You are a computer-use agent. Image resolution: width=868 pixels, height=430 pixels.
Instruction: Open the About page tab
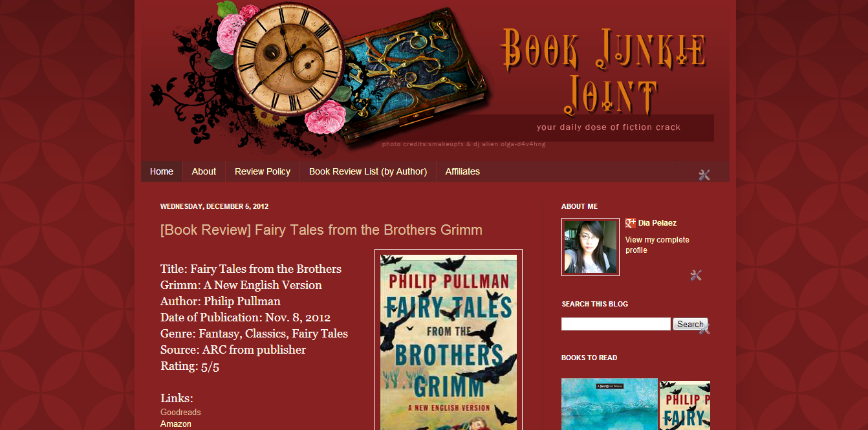[x=204, y=171]
